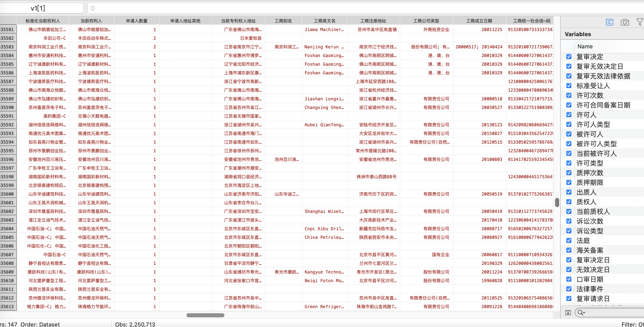Toggle the 诉讼类型 variable checkbox

coord(569,231)
